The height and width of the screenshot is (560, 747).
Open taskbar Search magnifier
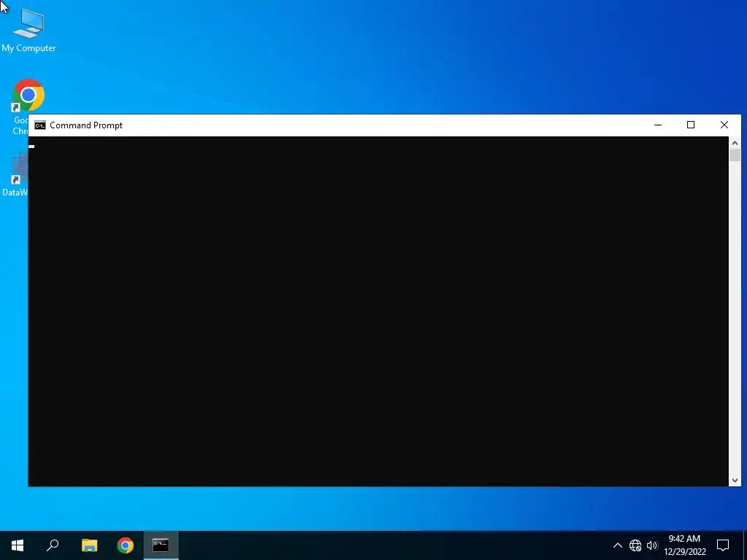(53, 545)
